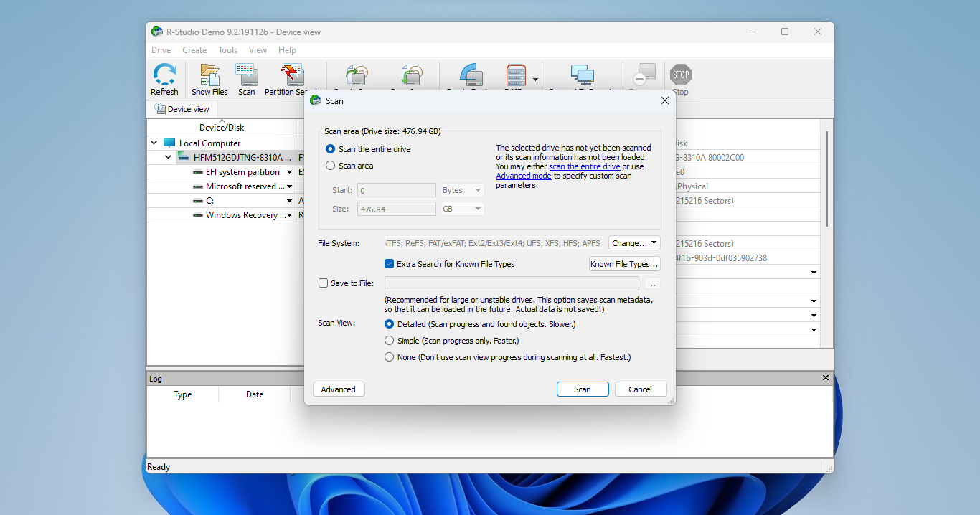Open the GB size unit dropdown
The height and width of the screenshot is (515, 980).
(x=463, y=209)
